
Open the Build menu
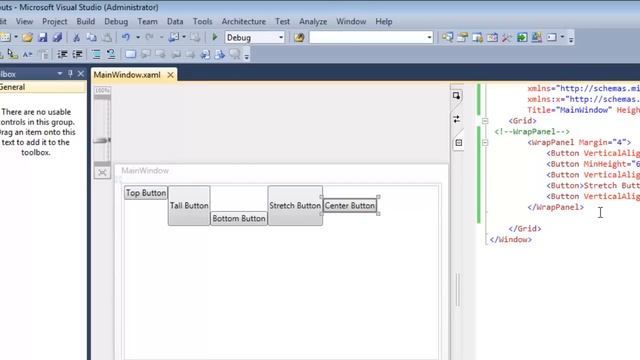coord(86,22)
